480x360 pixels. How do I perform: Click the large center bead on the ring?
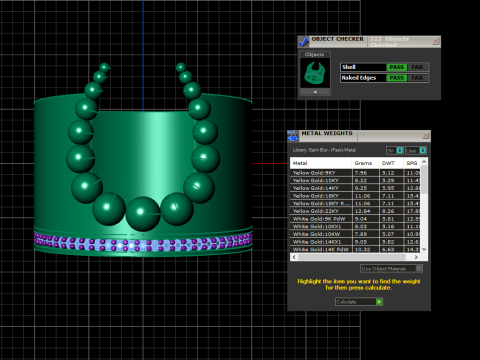143,213
